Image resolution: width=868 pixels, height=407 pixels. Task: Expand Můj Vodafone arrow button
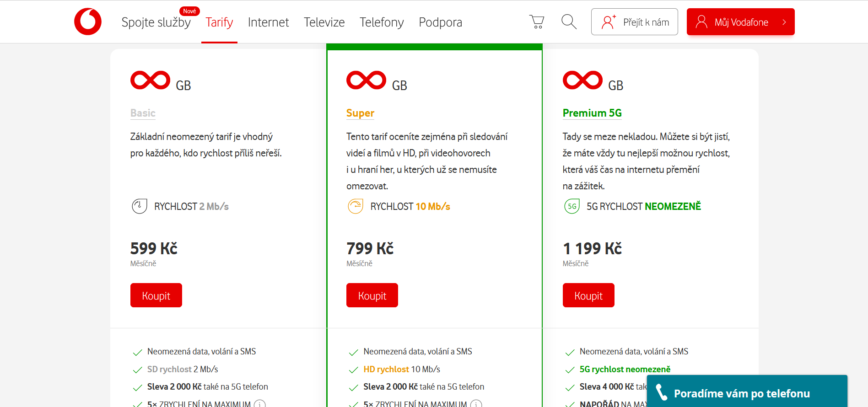click(784, 22)
